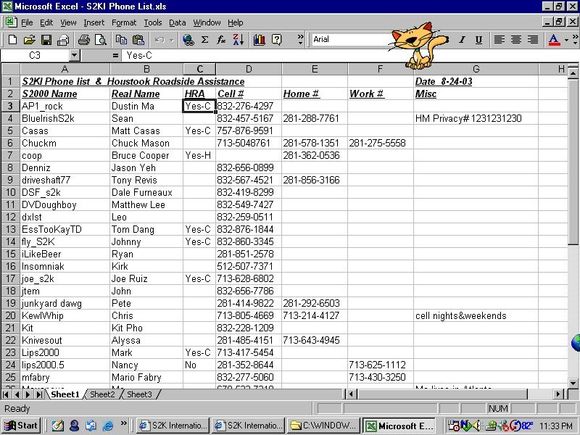Click the AutoSum sigma icon
The height and width of the screenshot is (435, 580).
[x=205, y=40]
